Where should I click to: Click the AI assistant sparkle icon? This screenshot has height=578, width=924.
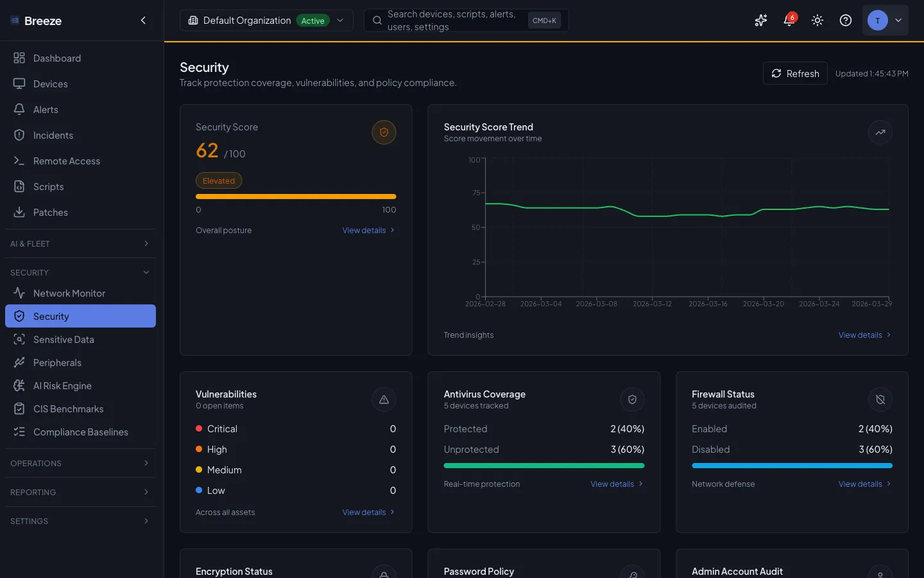[x=760, y=20]
